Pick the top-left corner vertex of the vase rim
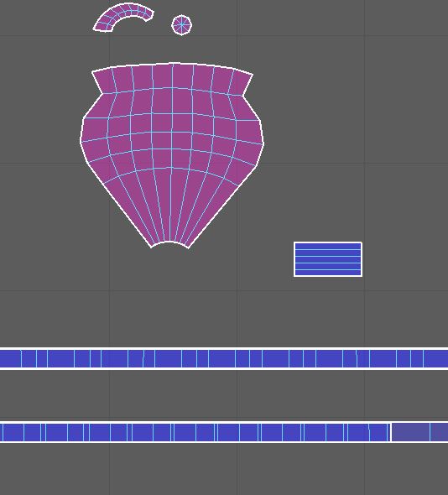Viewport: 448px width, 495px height. click(x=92, y=72)
